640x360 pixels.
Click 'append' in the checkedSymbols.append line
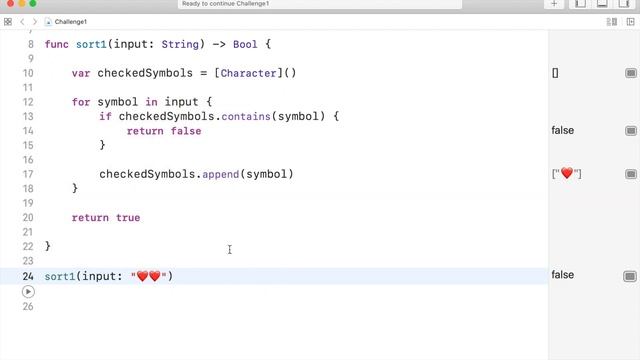220,174
